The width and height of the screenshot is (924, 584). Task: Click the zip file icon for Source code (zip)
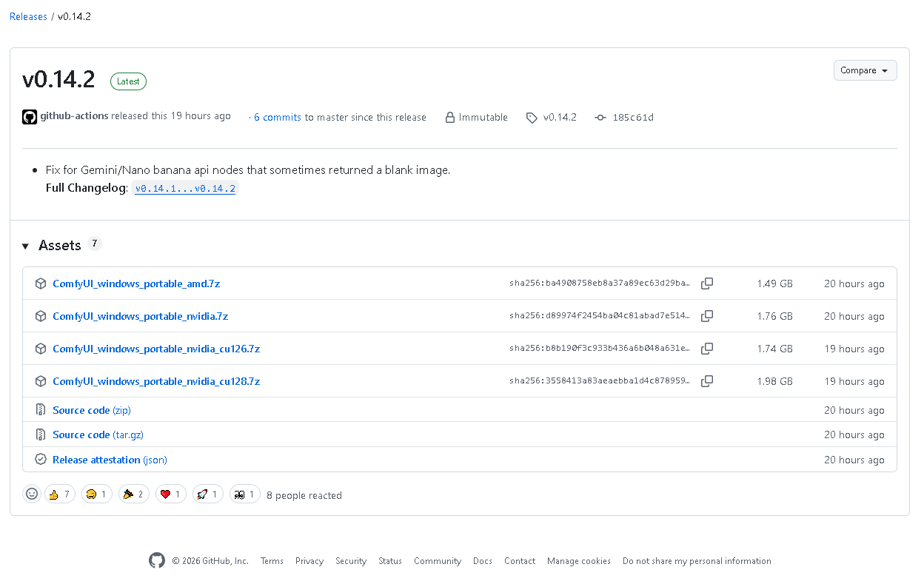[41, 410]
